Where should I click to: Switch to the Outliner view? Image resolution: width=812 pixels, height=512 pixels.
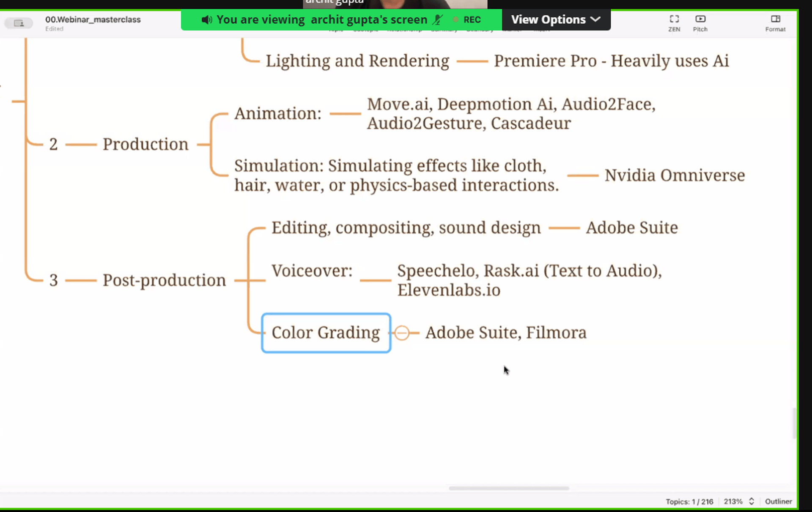778,501
